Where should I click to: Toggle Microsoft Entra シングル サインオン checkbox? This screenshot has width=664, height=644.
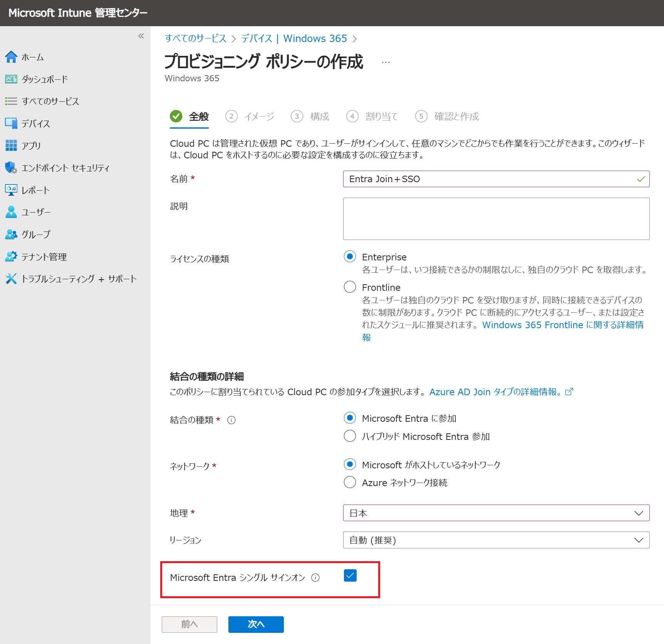coord(350,575)
